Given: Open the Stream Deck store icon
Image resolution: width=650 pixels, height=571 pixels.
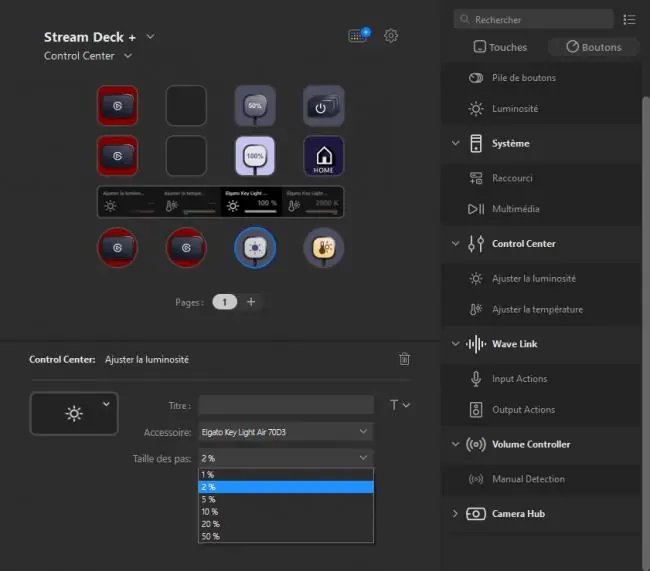Looking at the screenshot, I should click(359, 35).
